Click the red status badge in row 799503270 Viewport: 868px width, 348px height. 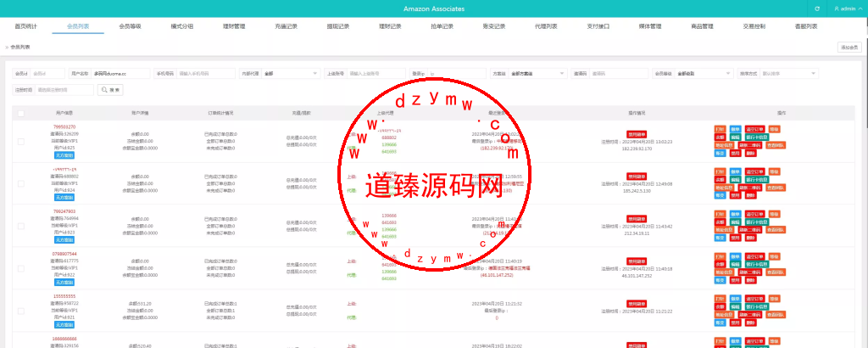pyautogui.click(x=637, y=134)
